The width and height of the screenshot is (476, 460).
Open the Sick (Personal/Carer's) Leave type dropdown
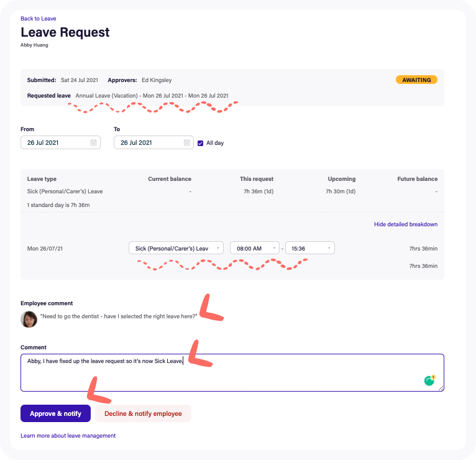coord(176,248)
